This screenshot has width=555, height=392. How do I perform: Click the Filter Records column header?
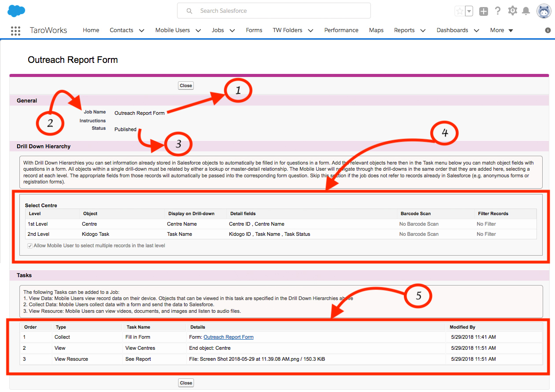pyautogui.click(x=492, y=214)
